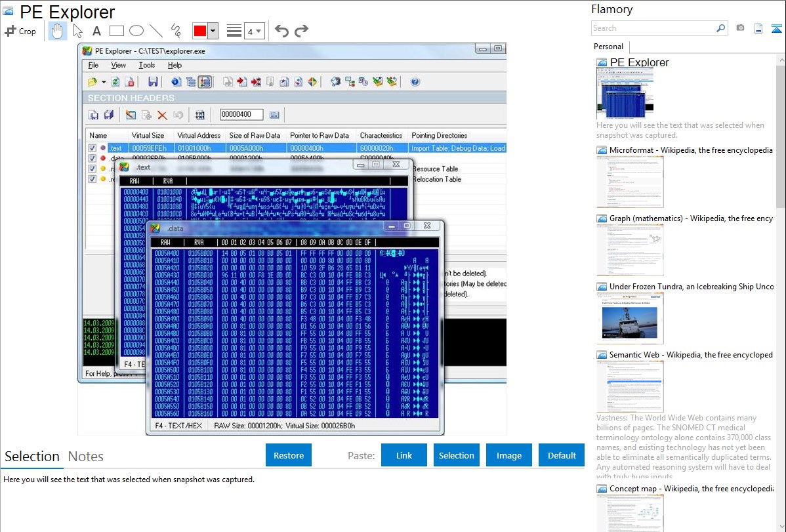Choose the text annotation tool
The height and width of the screenshot is (532, 786).
tap(96, 31)
